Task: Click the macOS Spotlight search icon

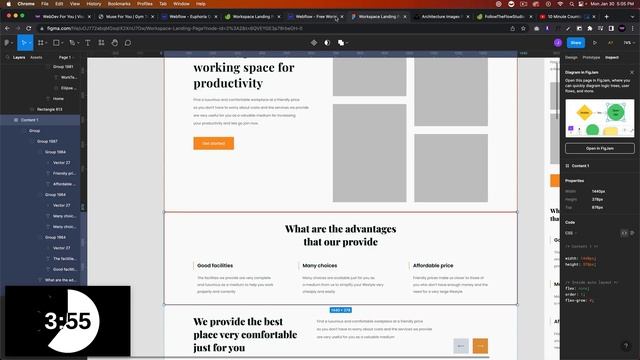Action: click(572, 4)
